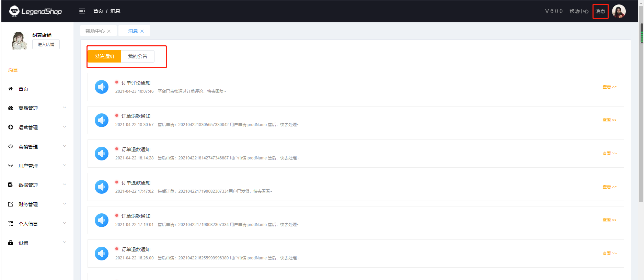Screen dimensions: 644x280
Task: Expand the 运营管理 menu chevron
Action: (65, 127)
